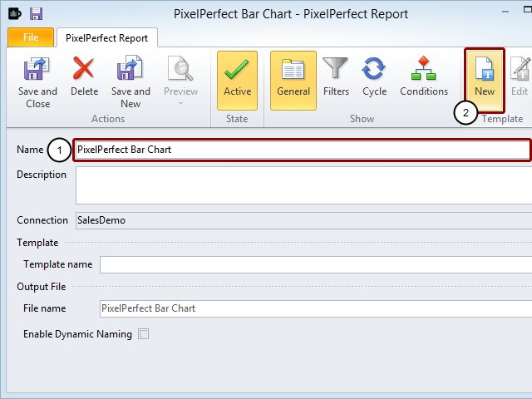The height and width of the screenshot is (399, 532).
Task: Select the PixelPerfect Report tab
Action: tap(107, 38)
